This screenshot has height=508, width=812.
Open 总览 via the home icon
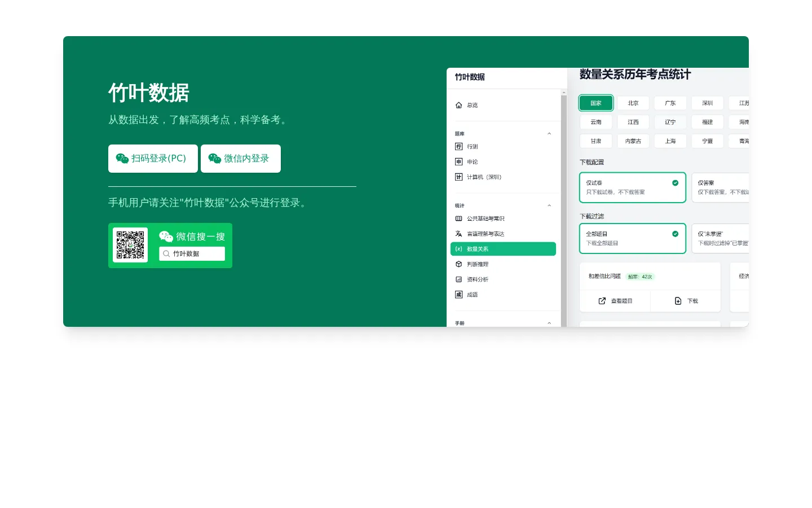(x=458, y=105)
